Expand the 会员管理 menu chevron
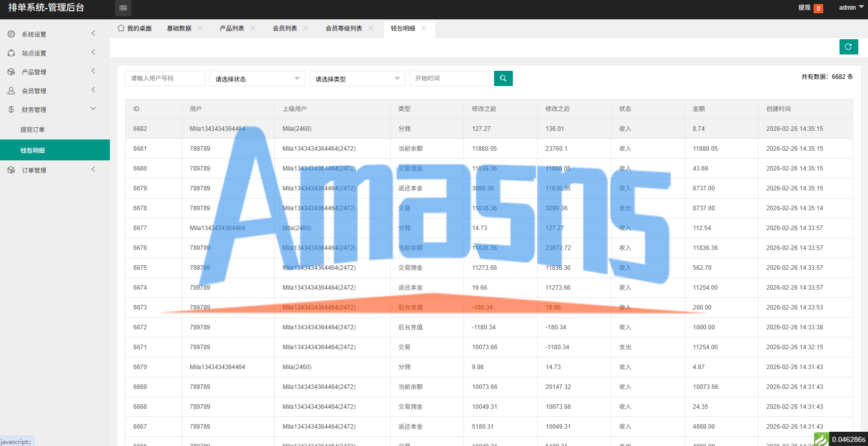The image size is (868, 446). [93, 90]
